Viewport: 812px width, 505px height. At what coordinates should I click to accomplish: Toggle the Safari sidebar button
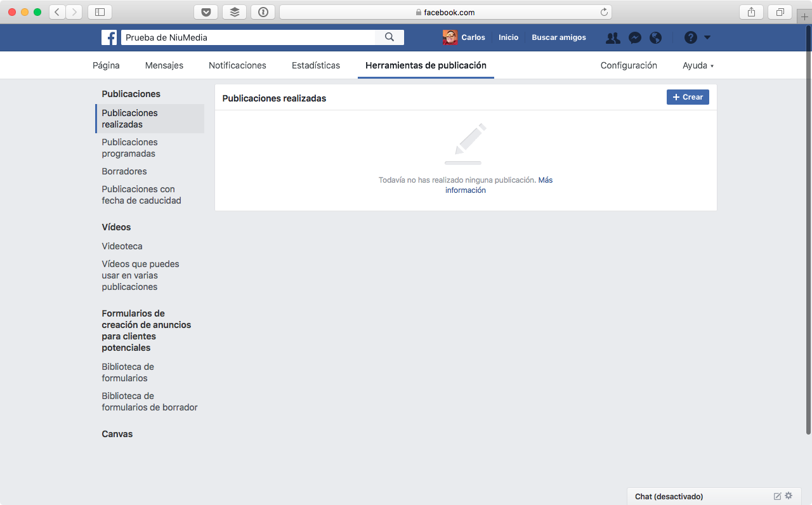(x=100, y=12)
